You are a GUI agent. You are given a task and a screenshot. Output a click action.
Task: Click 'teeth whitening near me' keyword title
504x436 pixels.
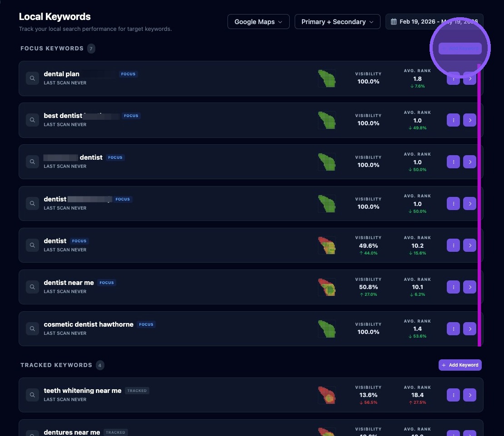pos(83,391)
